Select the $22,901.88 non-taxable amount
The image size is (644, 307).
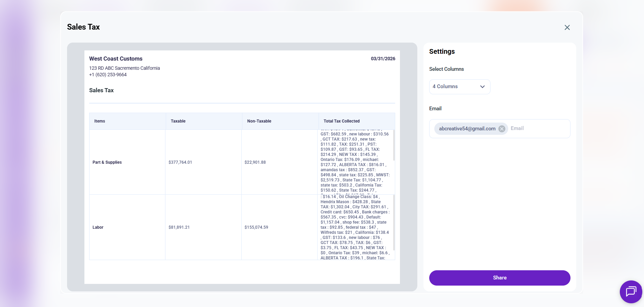[x=255, y=162]
